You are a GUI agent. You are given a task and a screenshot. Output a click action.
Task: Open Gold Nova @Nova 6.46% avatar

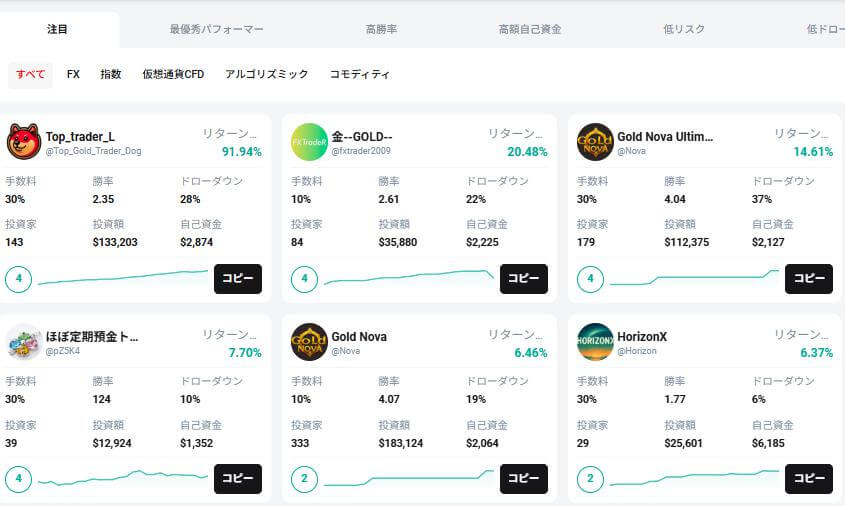click(309, 342)
